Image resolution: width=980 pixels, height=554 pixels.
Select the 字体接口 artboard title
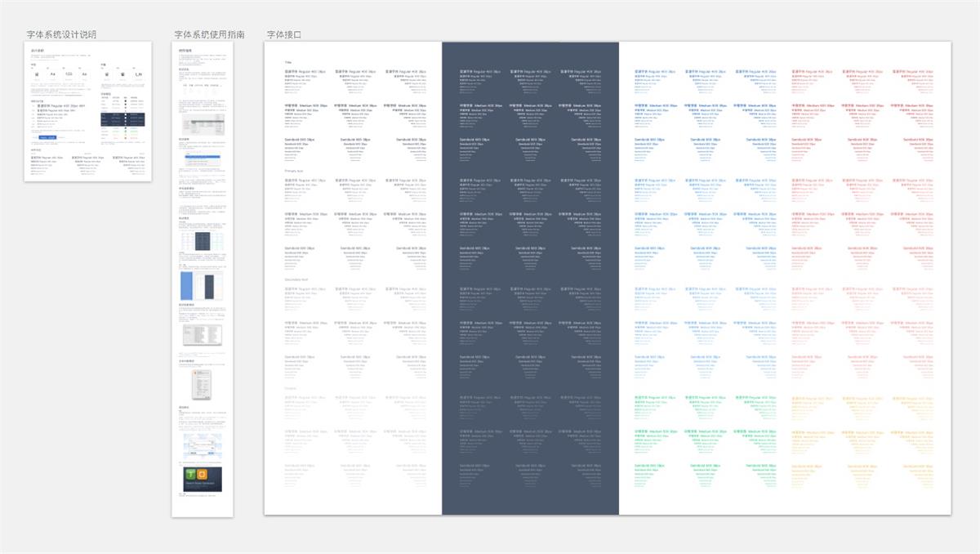pyautogui.click(x=284, y=35)
